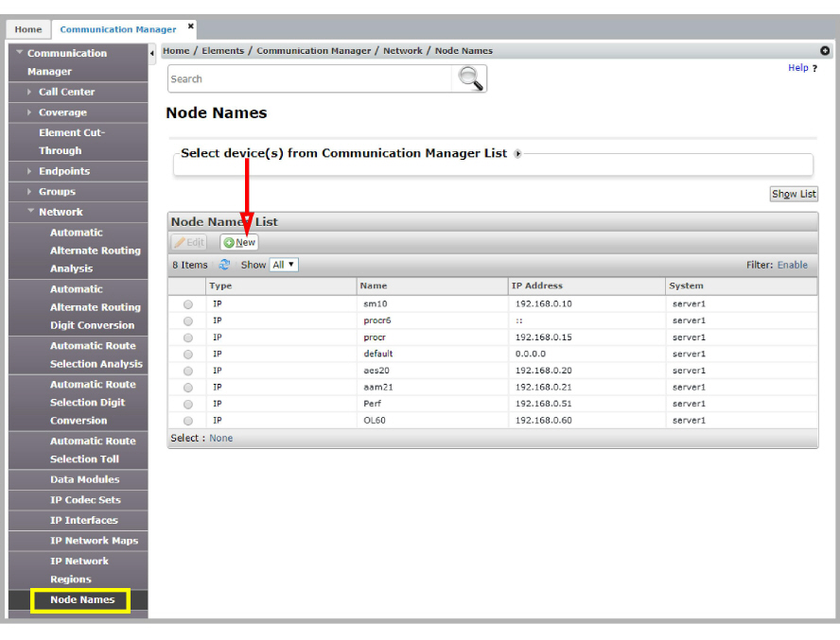Select the radio button for sm10
The height and width of the screenshot is (640, 840).
188,304
